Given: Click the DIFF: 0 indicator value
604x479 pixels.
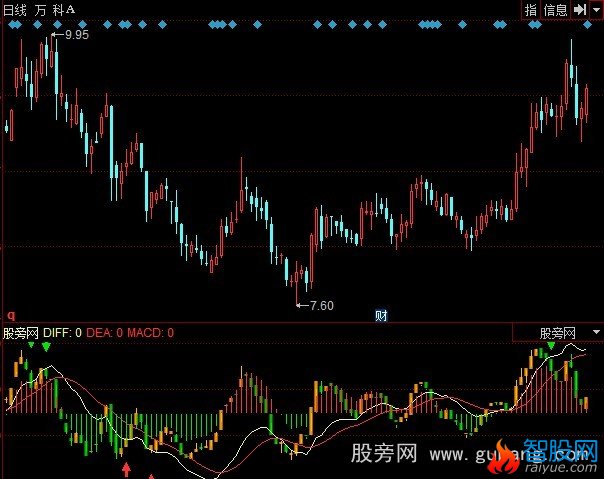Looking at the screenshot, I should point(62,333).
